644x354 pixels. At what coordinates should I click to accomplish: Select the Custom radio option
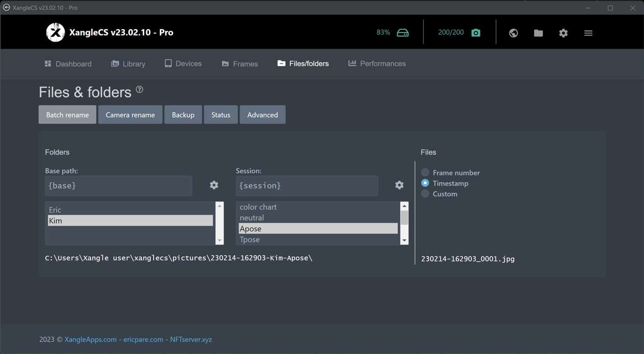point(425,194)
